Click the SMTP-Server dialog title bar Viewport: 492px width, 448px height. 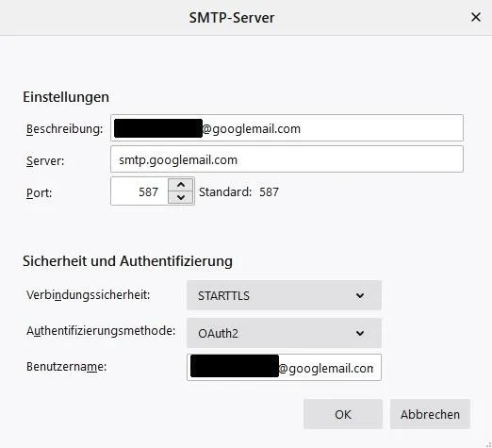232,18
